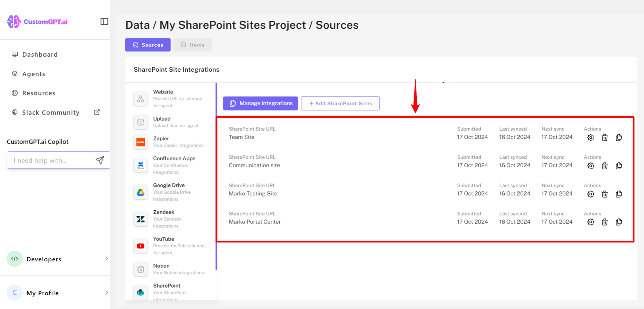
Task: Click the 'Marko Testing Site' name
Action: point(253,193)
